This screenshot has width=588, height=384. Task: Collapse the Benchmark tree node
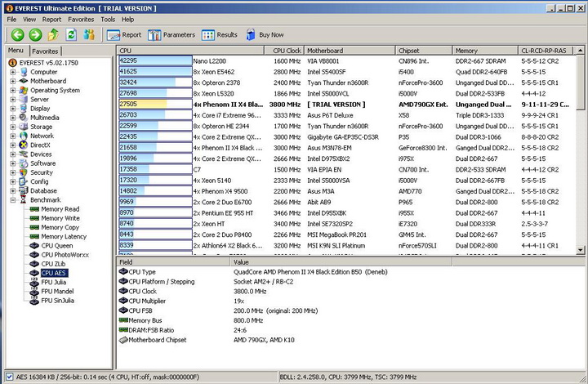[x=13, y=200]
